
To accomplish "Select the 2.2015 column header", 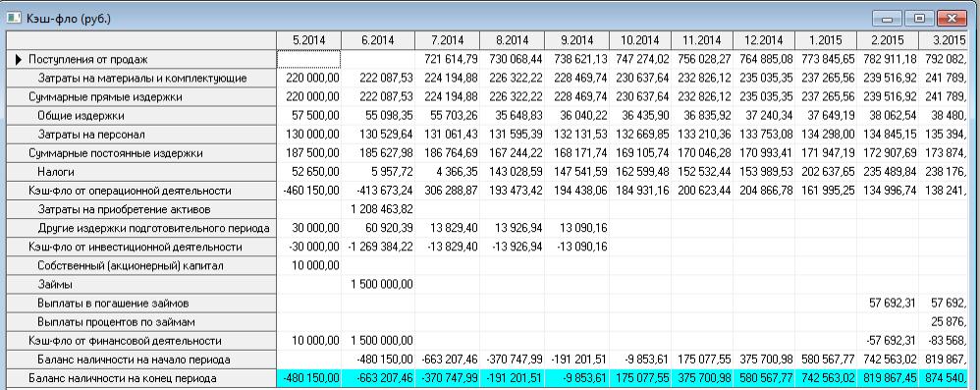I will pos(888,40).
